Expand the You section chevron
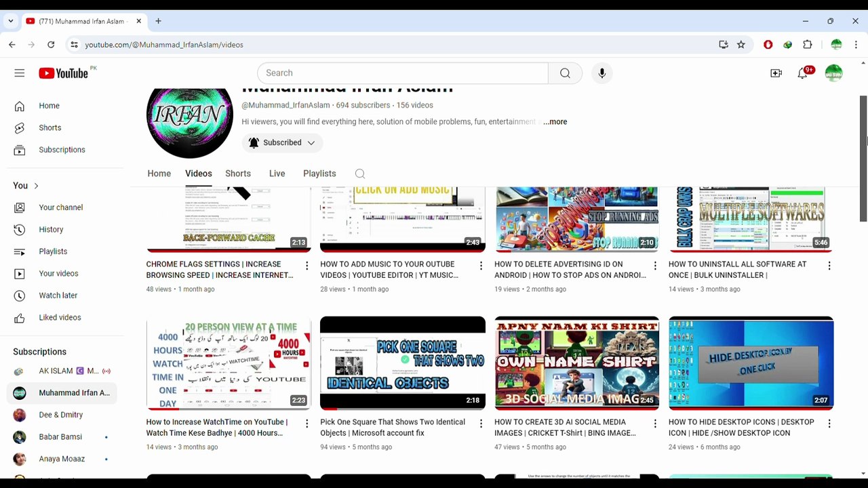Image resolution: width=868 pixels, height=488 pixels. pos(36,186)
